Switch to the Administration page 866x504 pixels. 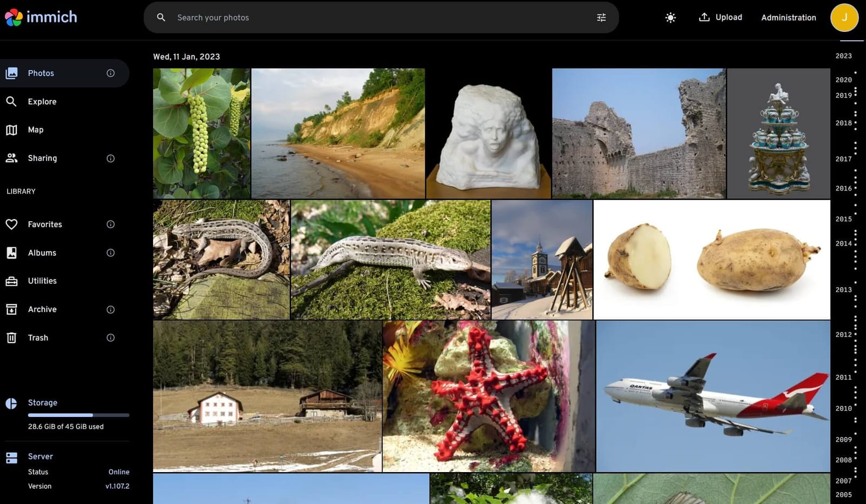pos(789,17)
